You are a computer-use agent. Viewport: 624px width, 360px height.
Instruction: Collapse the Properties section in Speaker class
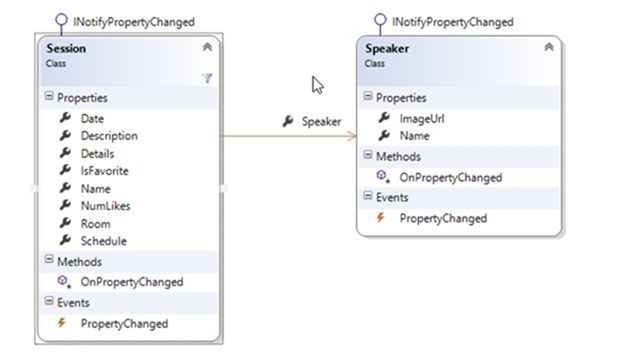click(x=368, y=96)
